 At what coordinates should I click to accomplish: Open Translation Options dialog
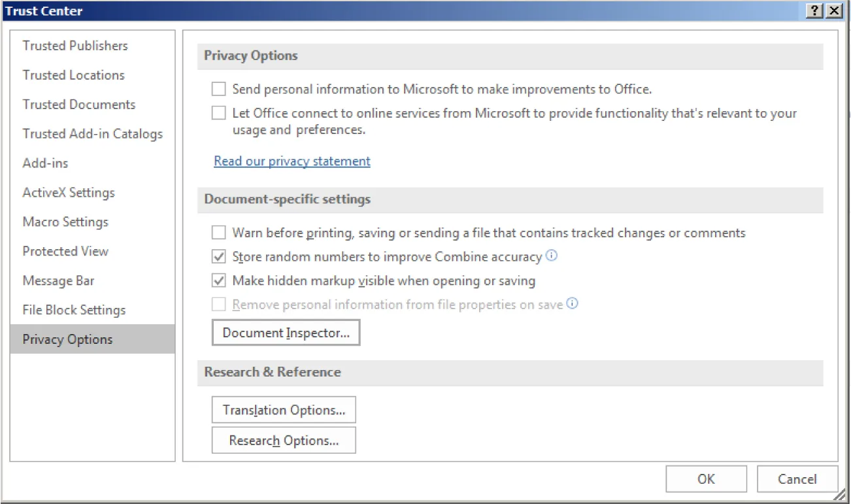click(284, 409)
